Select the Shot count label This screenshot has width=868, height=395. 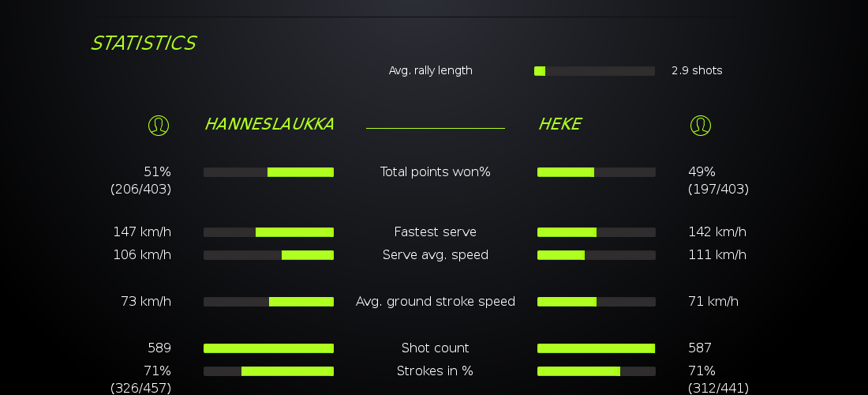[435, 348]
